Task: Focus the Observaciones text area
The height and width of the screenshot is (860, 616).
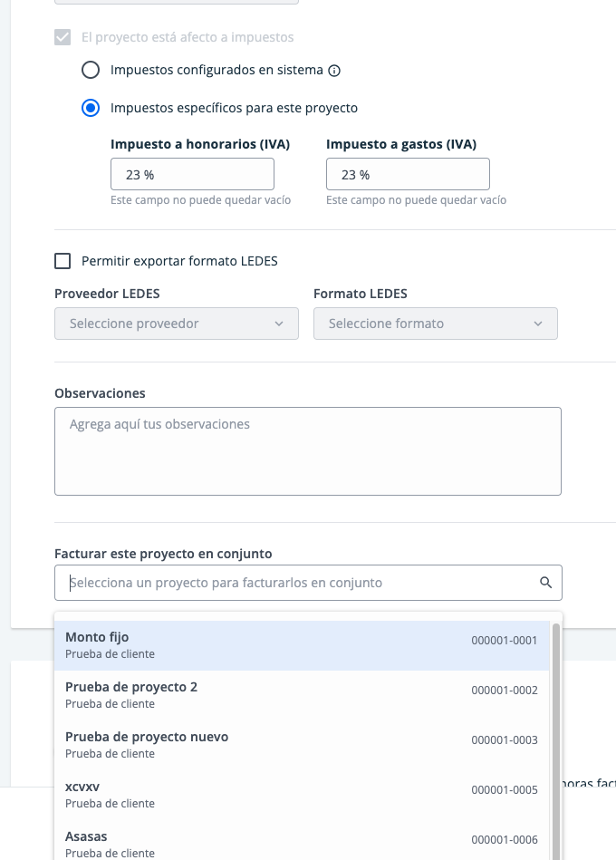Action: pos(308,451)
